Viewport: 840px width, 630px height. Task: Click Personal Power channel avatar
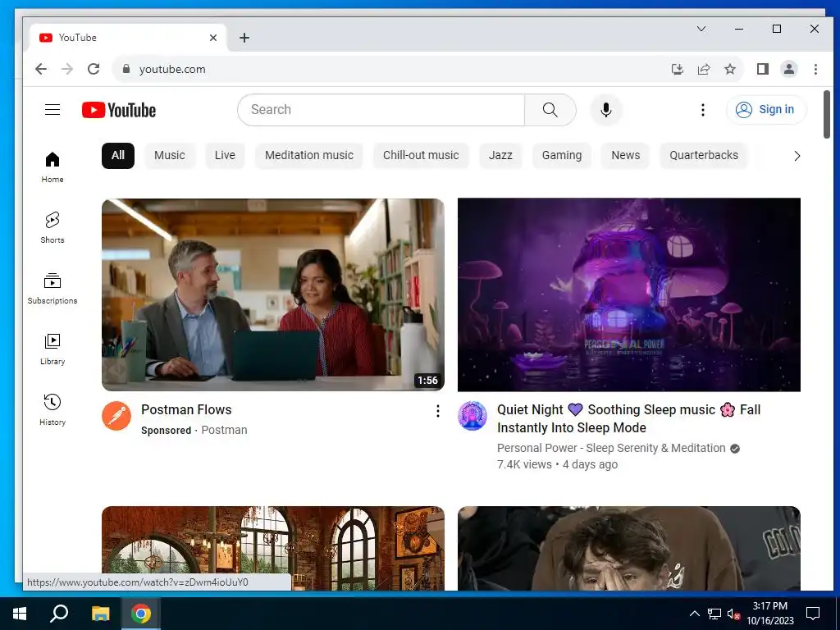pos(472,416)
